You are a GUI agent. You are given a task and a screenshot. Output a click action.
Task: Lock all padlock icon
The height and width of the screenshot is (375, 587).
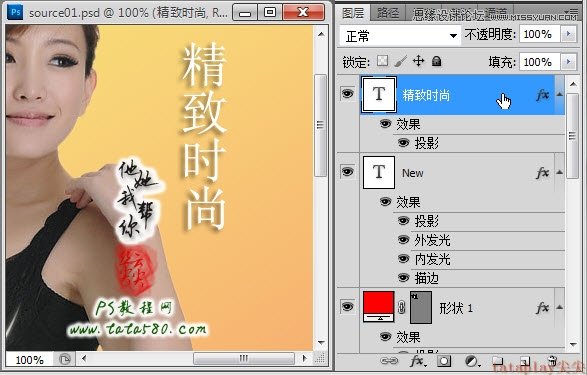437,61
